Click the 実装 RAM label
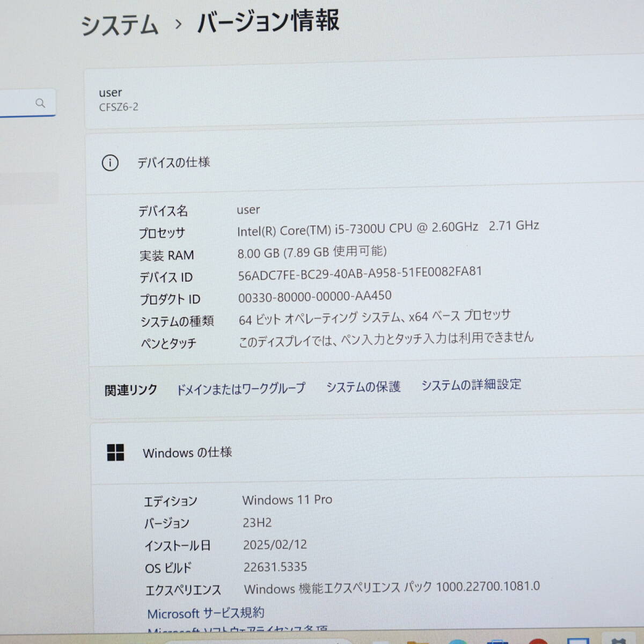This screenshot has height=644, width=644. (x=166, y=255)
